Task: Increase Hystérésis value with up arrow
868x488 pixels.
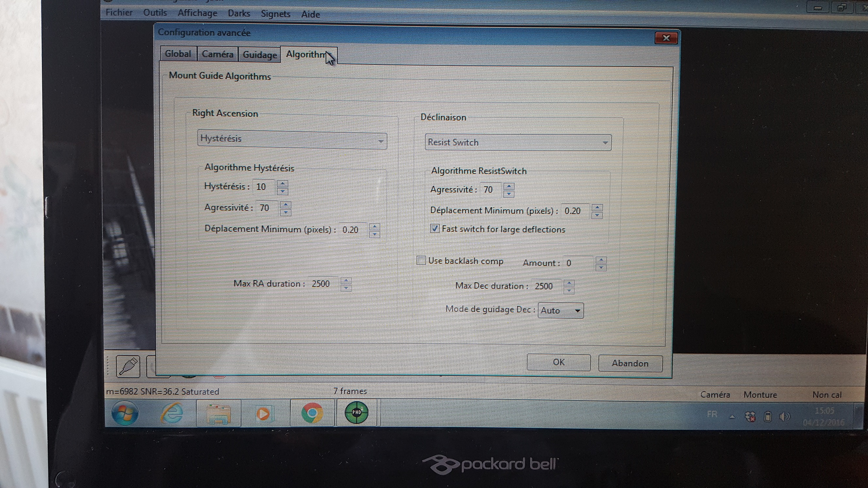Action: (x=282, y=183)
